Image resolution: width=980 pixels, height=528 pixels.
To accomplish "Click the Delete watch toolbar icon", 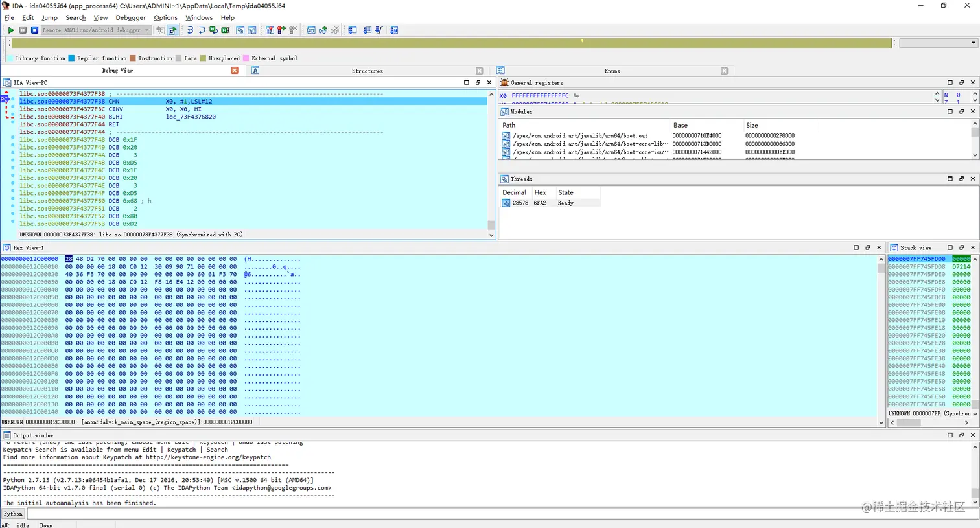I will (334, 30).
